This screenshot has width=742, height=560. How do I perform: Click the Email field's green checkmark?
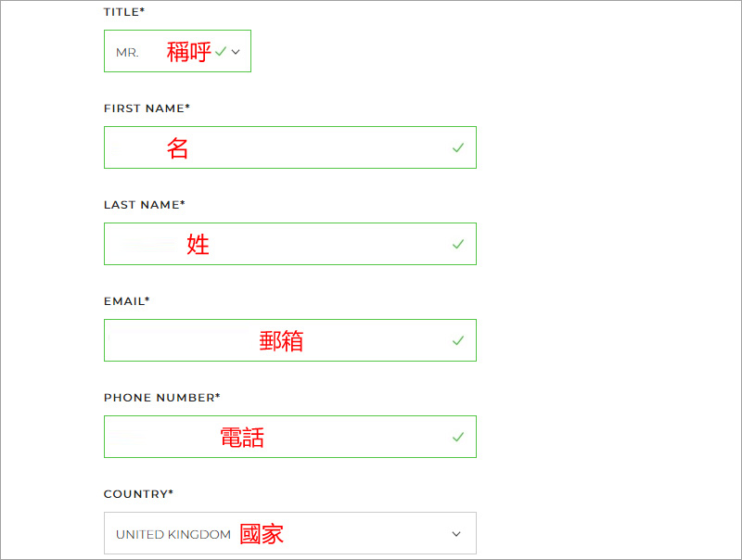(x=457, y=340)
